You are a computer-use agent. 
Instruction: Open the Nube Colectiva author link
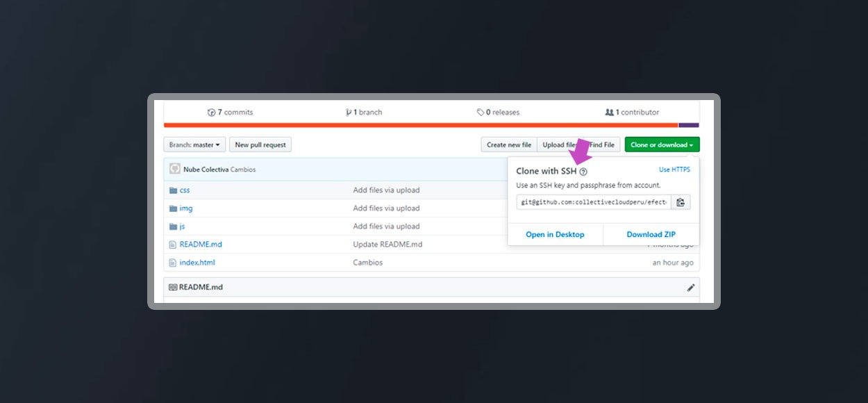click(x=206, y=170)
